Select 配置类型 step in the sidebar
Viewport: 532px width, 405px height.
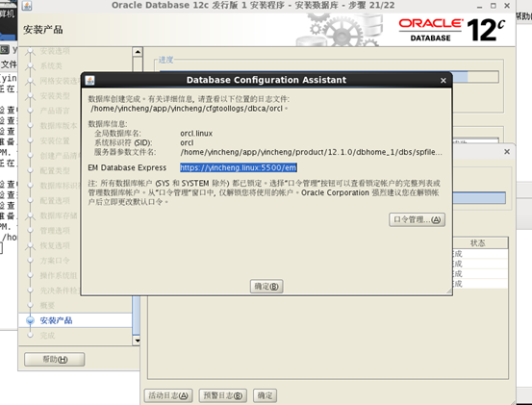pos(55,170)
